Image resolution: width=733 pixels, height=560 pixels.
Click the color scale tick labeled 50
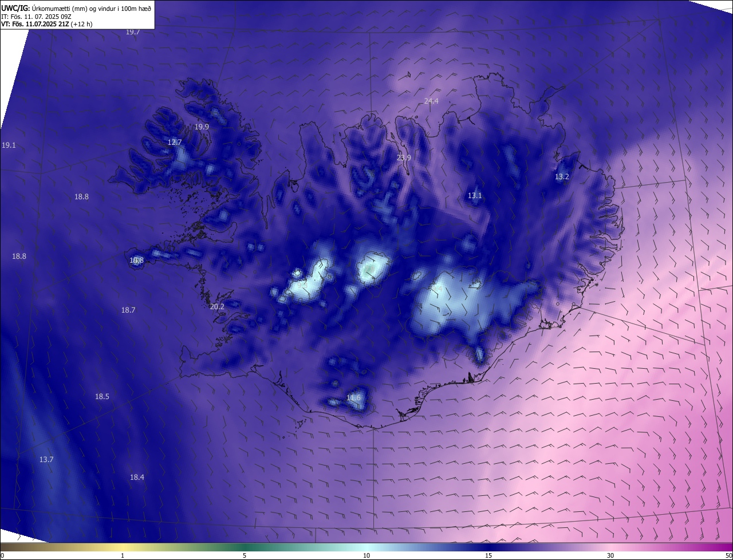pyautogui.click(x=729, y=556)
